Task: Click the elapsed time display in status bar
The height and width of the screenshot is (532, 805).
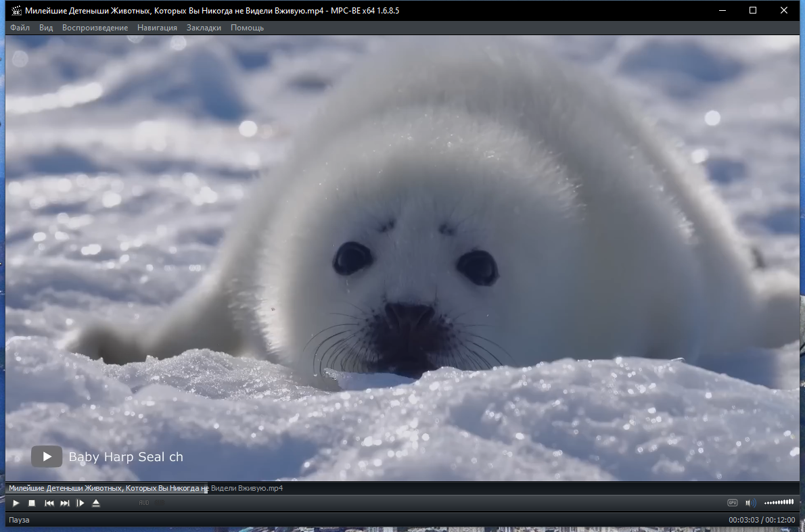Action: click(x=743, y=520)
